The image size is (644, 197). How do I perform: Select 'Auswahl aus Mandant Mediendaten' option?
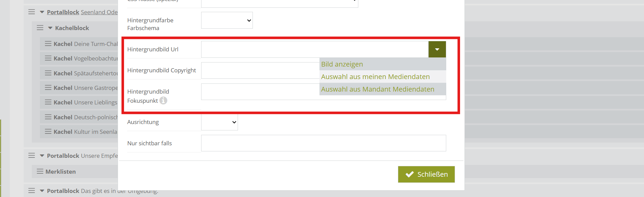pos(377,89)
